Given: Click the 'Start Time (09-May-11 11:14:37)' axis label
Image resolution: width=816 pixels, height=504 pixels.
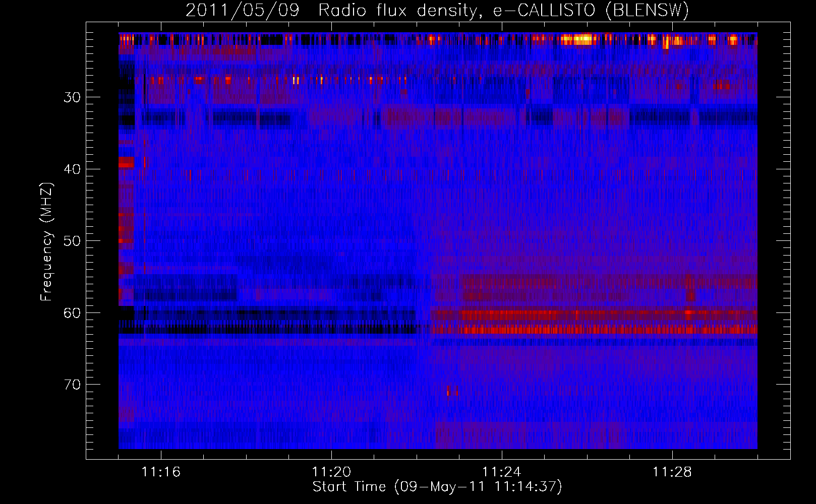Looking at the screenshot, I should tap(437, 487).
